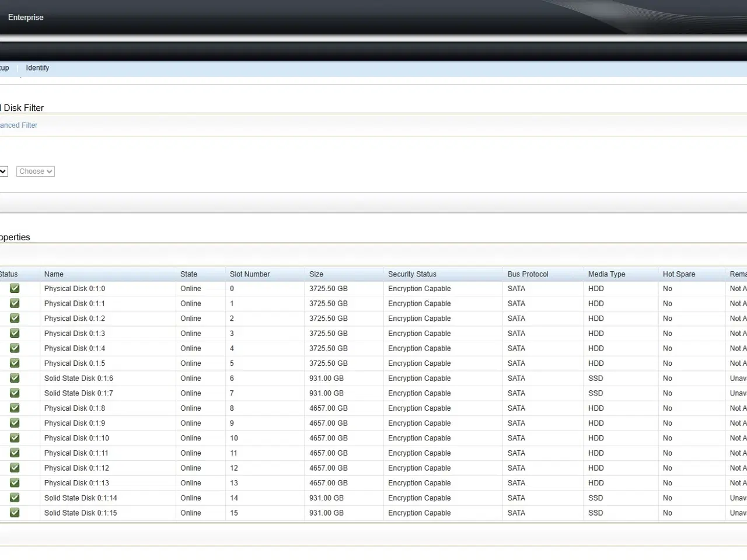Click the Hot Spare column header

coord(679,274)
